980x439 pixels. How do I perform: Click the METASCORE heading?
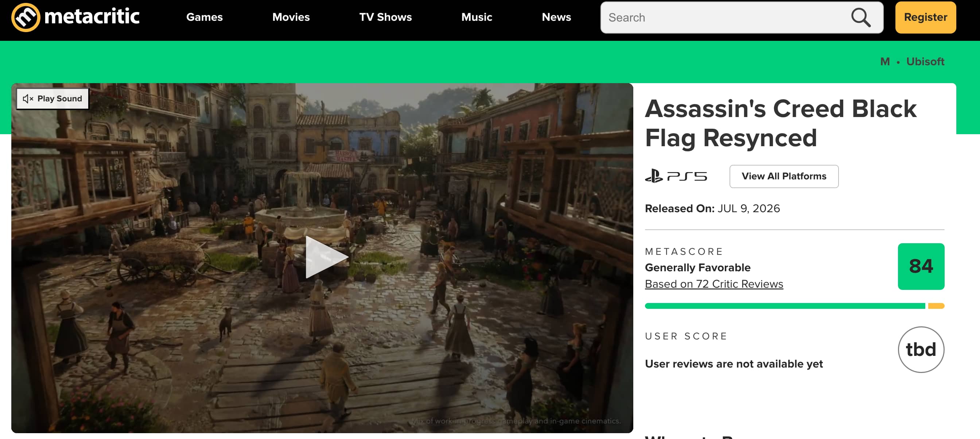coord(684,252)
